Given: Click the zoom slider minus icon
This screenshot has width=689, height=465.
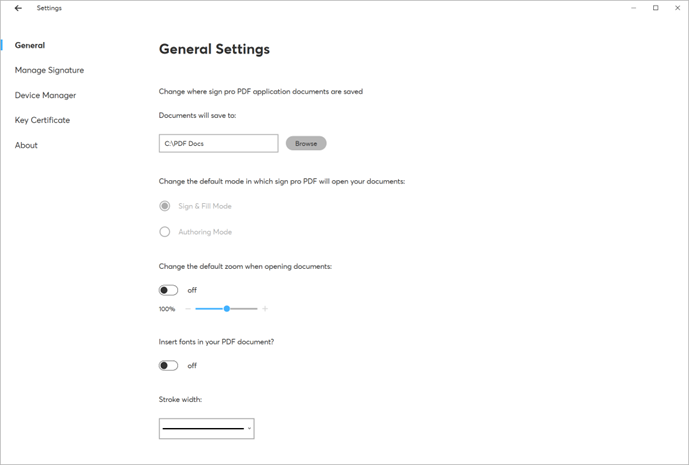Looking at the screenshot, I should 188,309.
